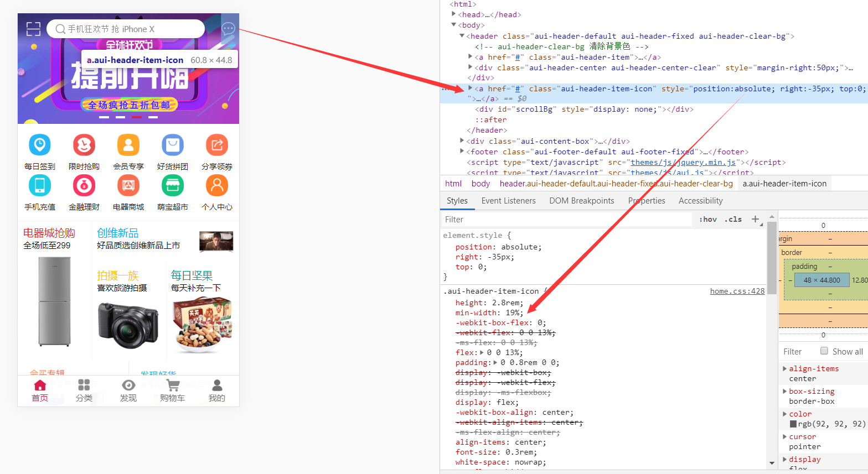Toggle the :hov element state button
The width and height of the screenshot is (868, 474).
pyautogui.click(x=708, y=219)
